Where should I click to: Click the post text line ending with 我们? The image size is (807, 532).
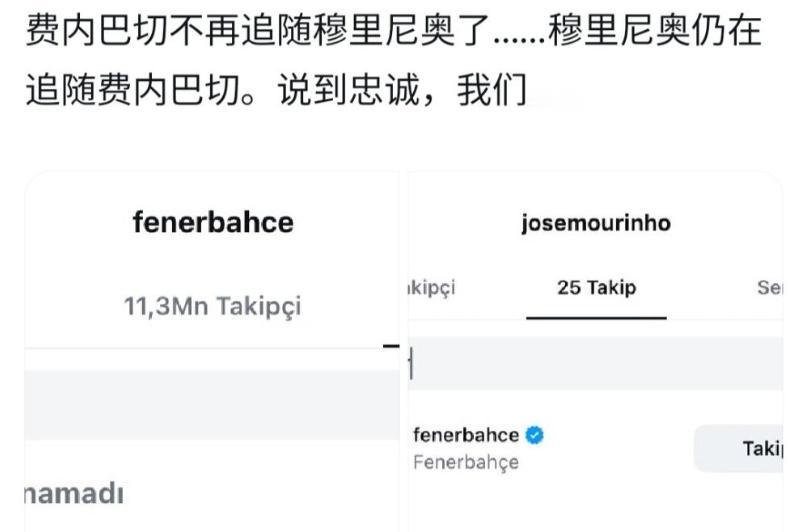pyautogui.click(x=276, y=90)
